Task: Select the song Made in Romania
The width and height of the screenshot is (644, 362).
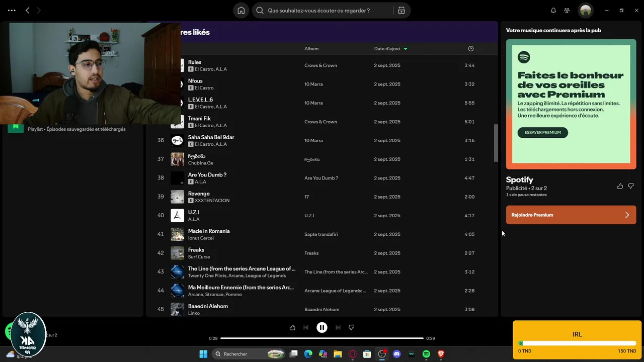Action: (x=209, y=231)
